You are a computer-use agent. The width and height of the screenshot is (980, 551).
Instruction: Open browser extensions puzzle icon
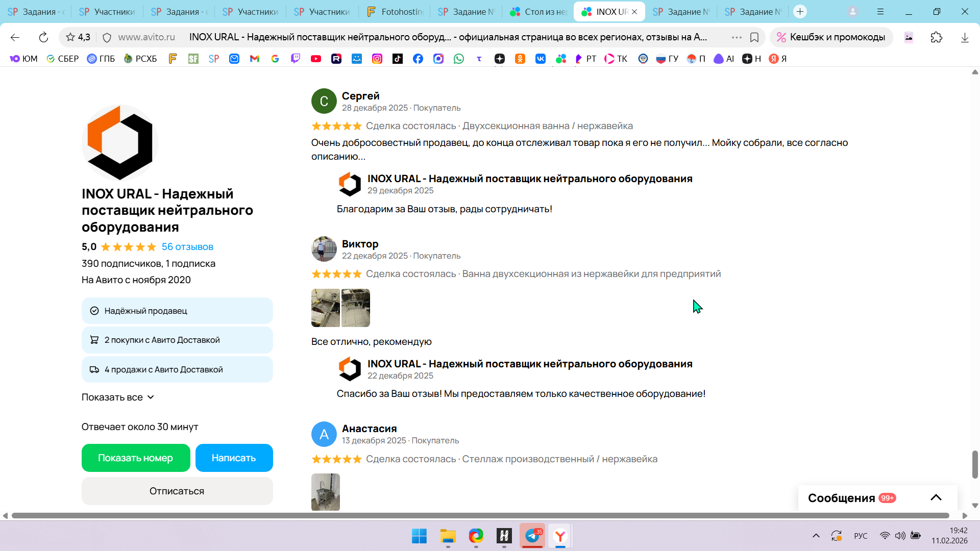point(937,37)
